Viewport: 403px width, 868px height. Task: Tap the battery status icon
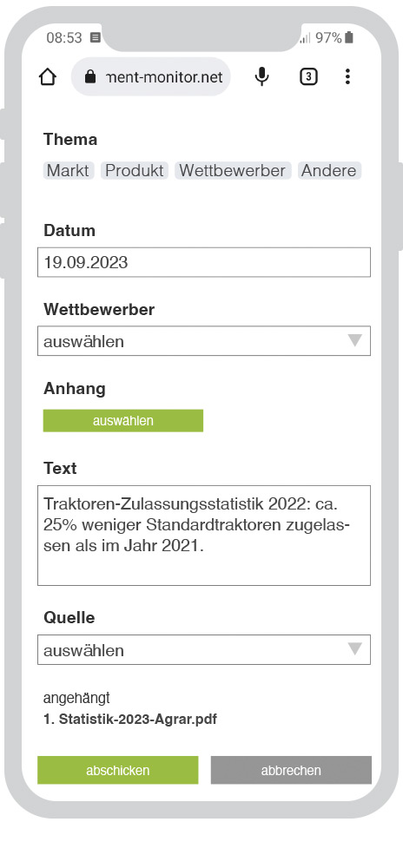[x=349, y=37]
